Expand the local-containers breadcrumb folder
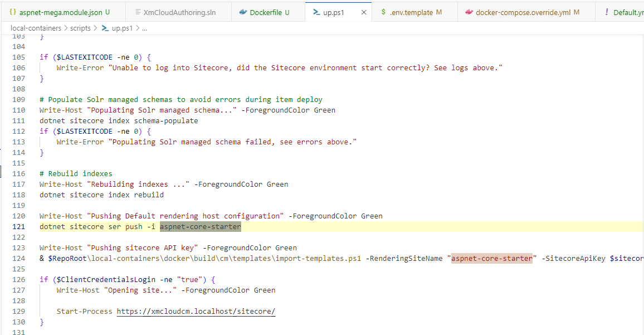 [36, 28]
